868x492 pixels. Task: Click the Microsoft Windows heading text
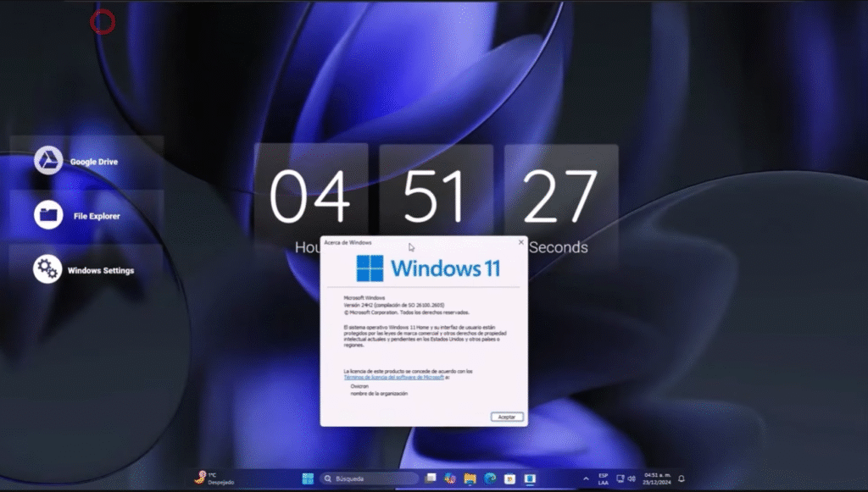point(364,297)
